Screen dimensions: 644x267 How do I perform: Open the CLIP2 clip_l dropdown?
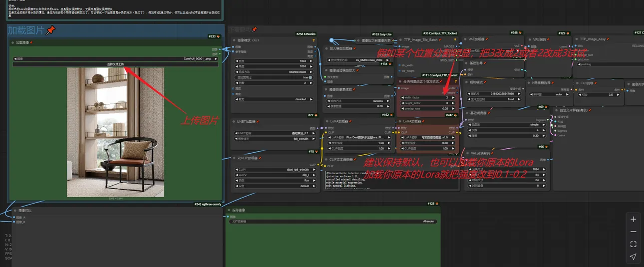tap(275, 175)
